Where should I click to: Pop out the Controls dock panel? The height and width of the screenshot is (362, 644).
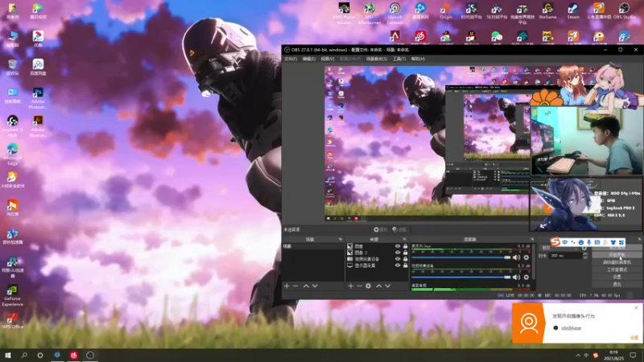pyautogui.click(x=639, y=239)
